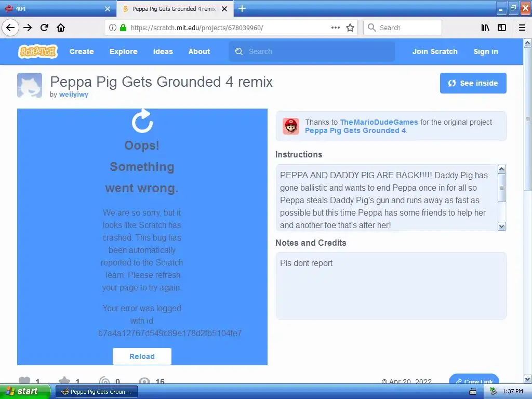Click the Mario avatar of TheMarioDudeGames
Screen dimensions: 532x399
coord(291,126)
